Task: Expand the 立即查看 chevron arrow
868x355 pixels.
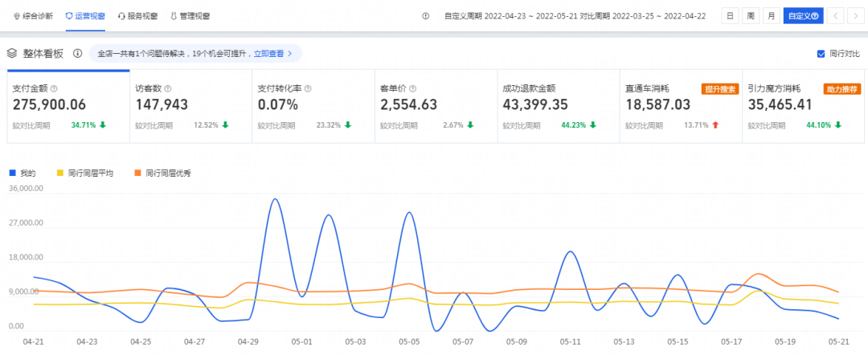Action: click(289, 54)
